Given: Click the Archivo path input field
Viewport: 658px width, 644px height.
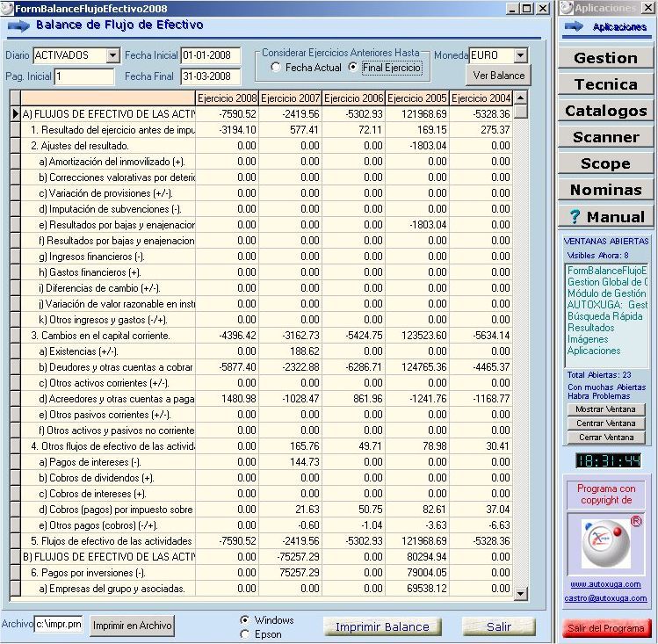Looking at the screenshot, I should (x=58, y=625).
